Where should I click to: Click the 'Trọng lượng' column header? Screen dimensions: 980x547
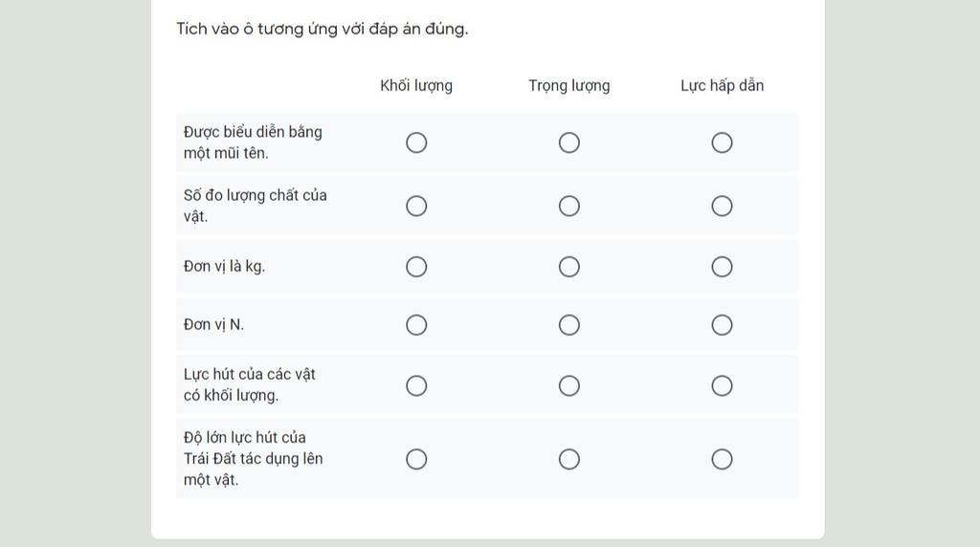click(x=568, y=85)
